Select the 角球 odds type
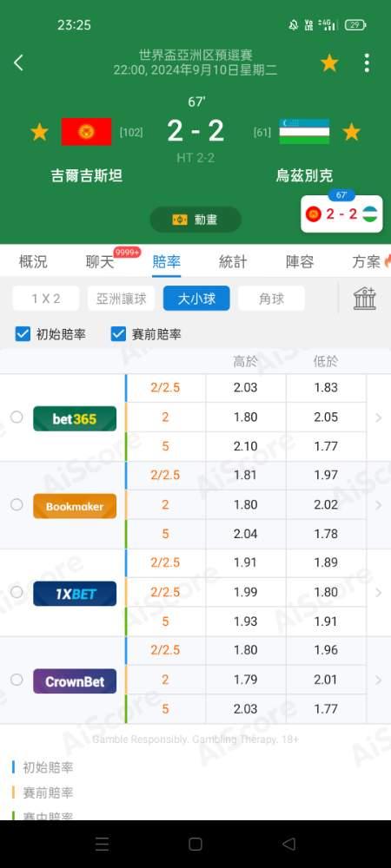Image resolution: width=391 pixels, height=868 pixels. click(271, 299)
